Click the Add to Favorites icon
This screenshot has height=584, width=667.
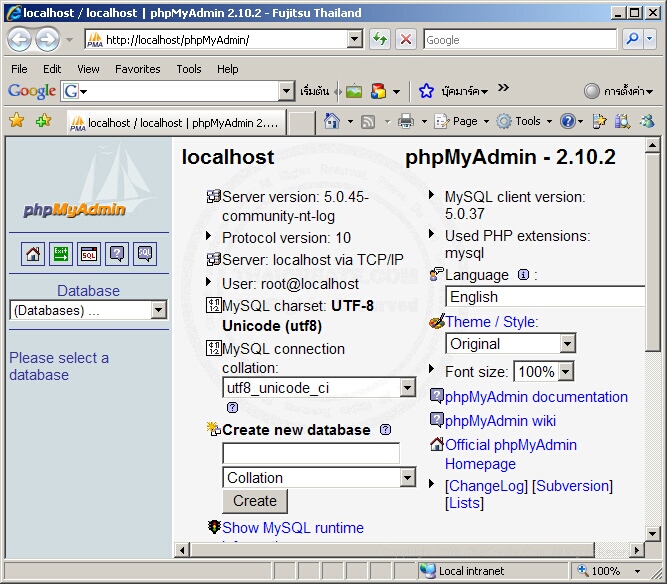point(44,121)
